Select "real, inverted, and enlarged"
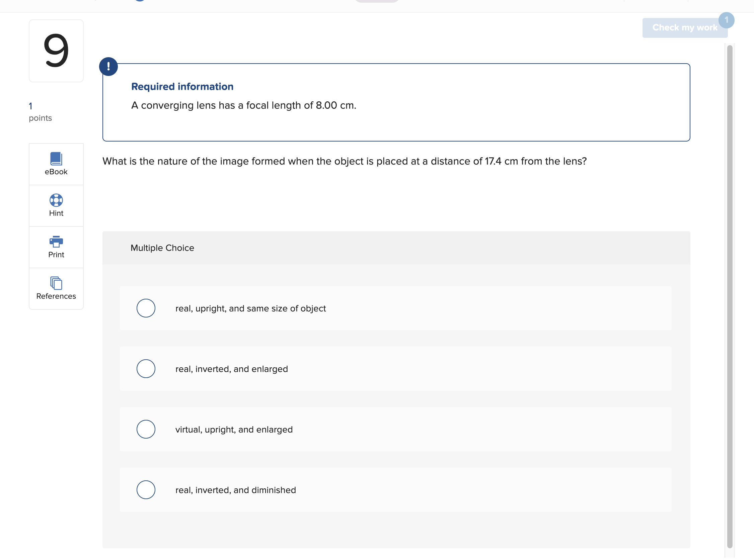The width and height of the screenshot is (754, 560). (146, 369)
